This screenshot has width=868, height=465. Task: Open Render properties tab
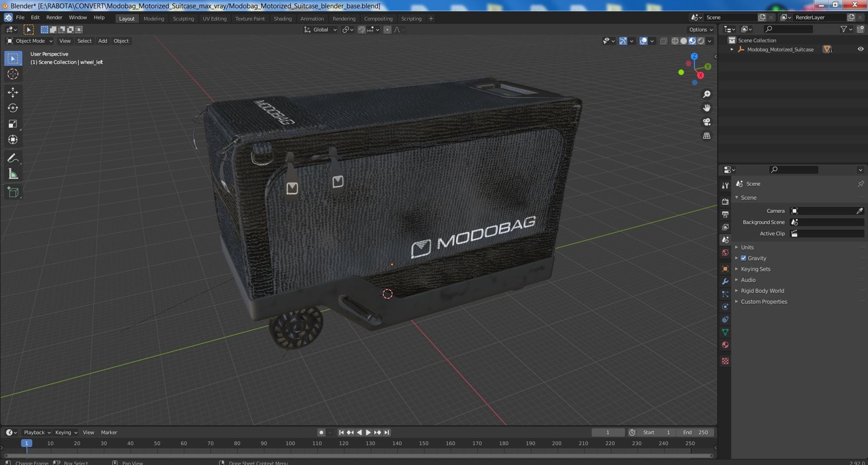click(x=725, y=202)
